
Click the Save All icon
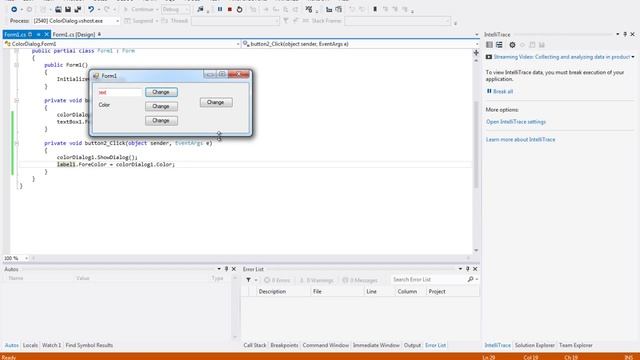(x=78, y=9)
